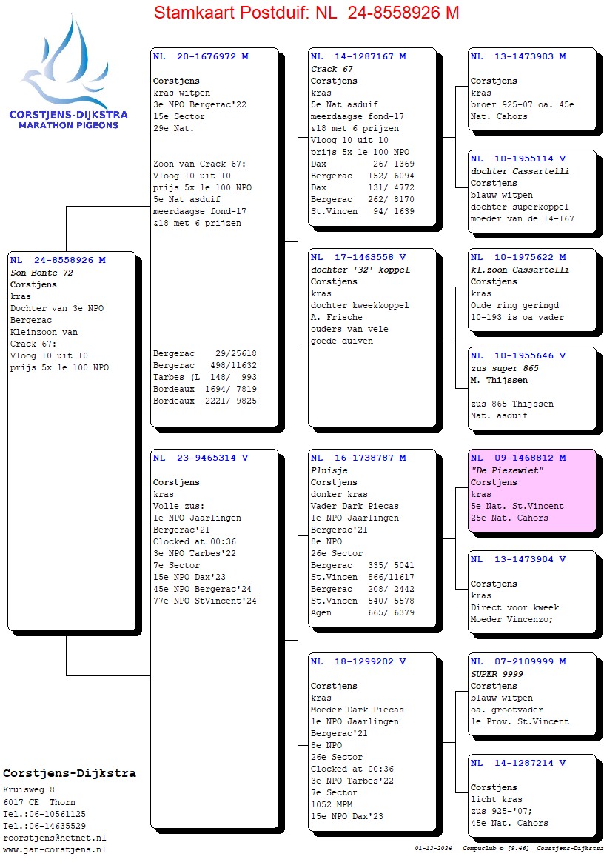
Task: Open the www.jan-corstjens.nl website link
Action: pyautogui.click(x=54, y=849)
